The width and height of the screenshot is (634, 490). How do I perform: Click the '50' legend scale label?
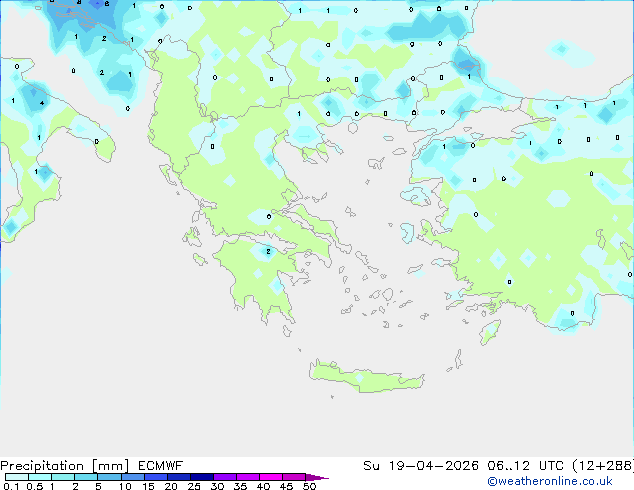(309, 486)
